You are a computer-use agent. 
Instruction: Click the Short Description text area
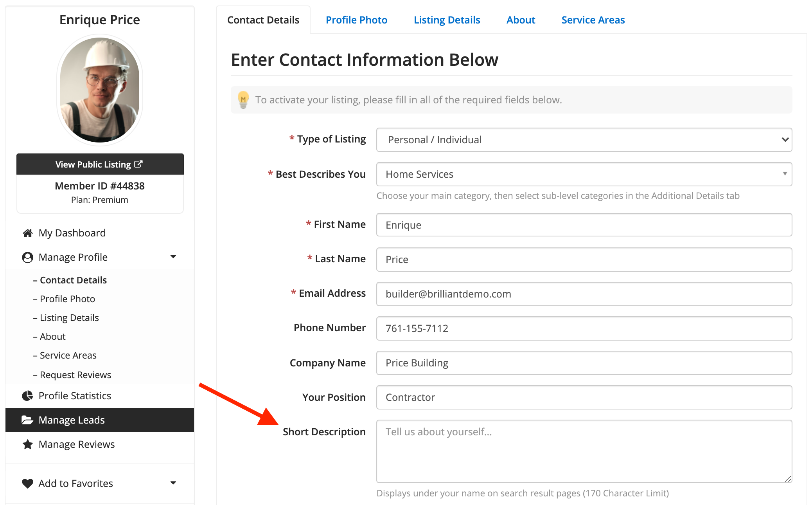click(x=584, y=451)
